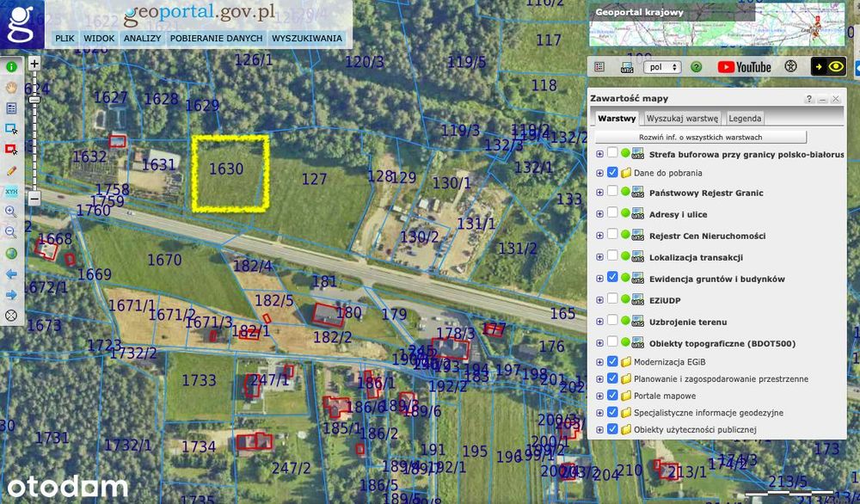Open the YouTube channel link icon
Screen dimensions: 860x504
744,67
